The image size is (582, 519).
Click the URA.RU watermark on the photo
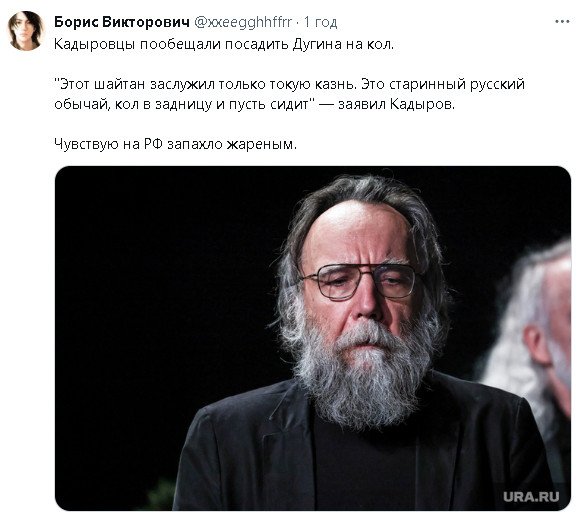click(531, 497)
